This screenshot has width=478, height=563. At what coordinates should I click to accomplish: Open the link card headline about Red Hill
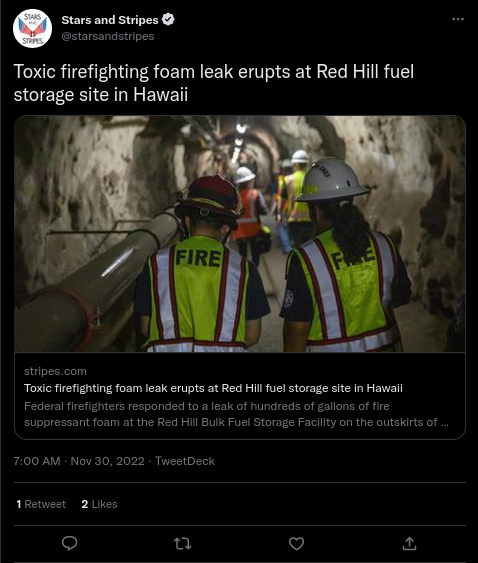(x=213, y=388)
